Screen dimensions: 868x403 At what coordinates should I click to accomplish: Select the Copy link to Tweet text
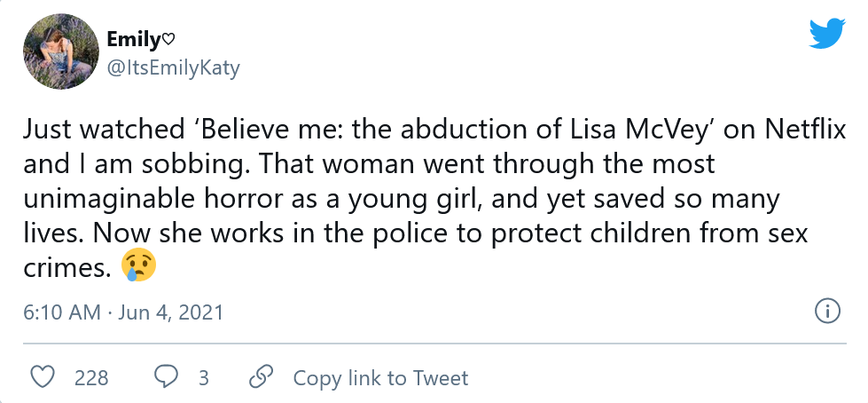click(x=380, y=377)
